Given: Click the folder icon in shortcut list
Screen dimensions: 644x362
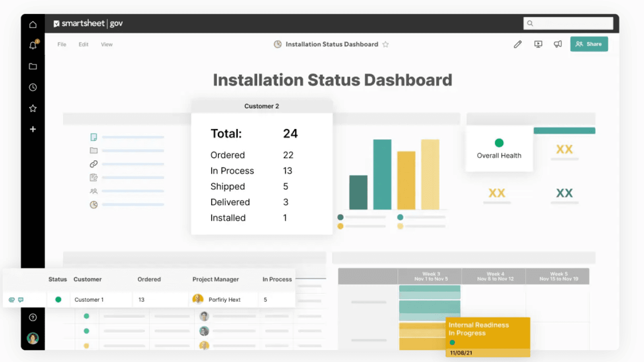Looking at the screenshot, I should 94,150.
